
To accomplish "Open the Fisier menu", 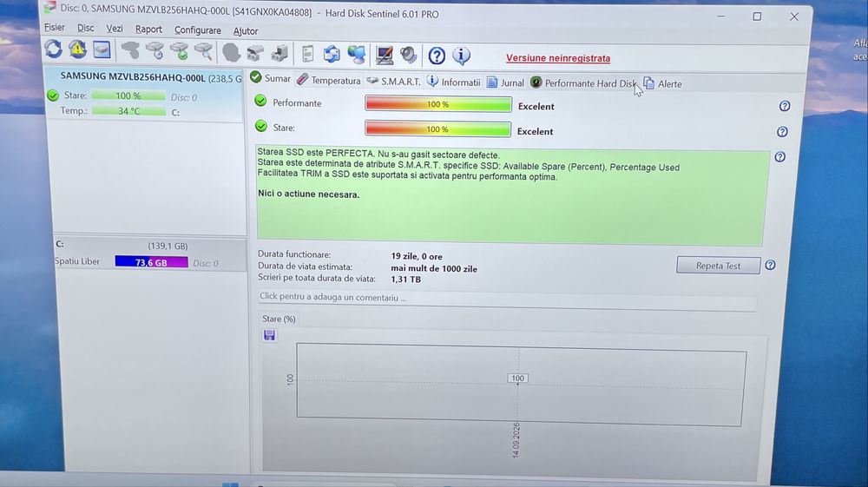I will [x=54, y=27].
